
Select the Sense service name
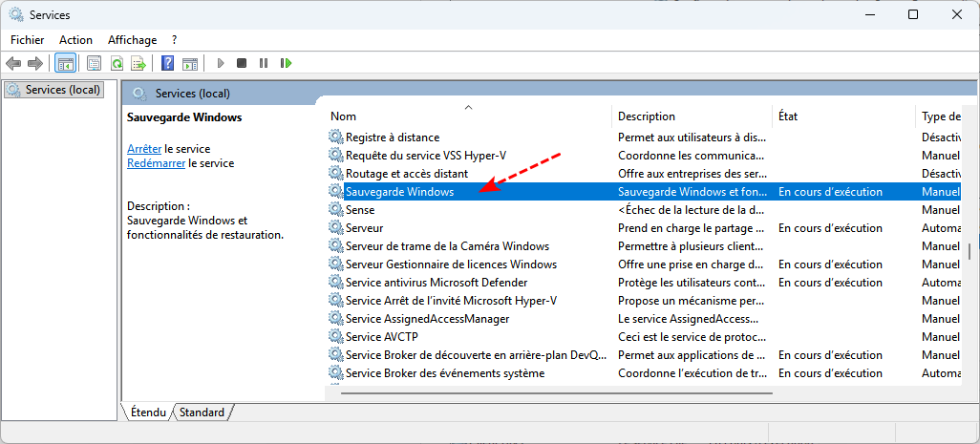(360, 210)
